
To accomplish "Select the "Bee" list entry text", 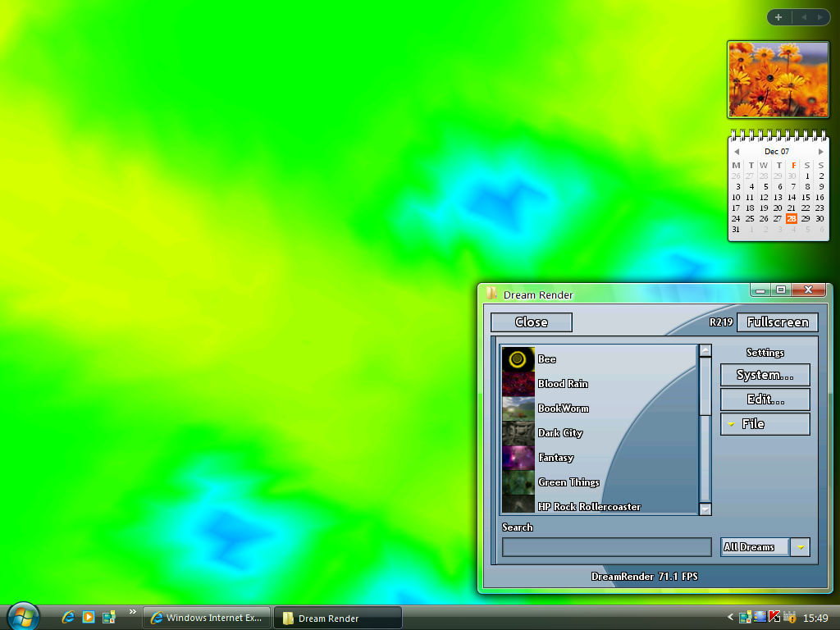I will coord(547,359).
